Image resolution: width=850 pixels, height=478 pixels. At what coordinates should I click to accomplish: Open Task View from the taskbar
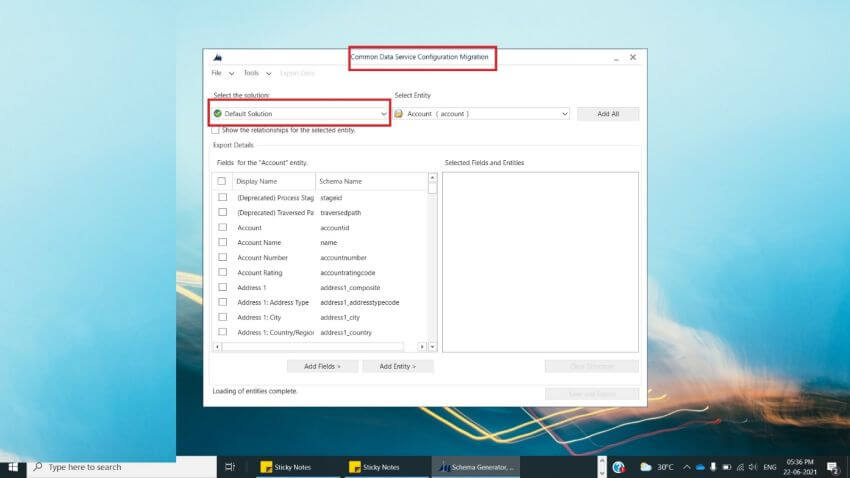tap(230, 467)
